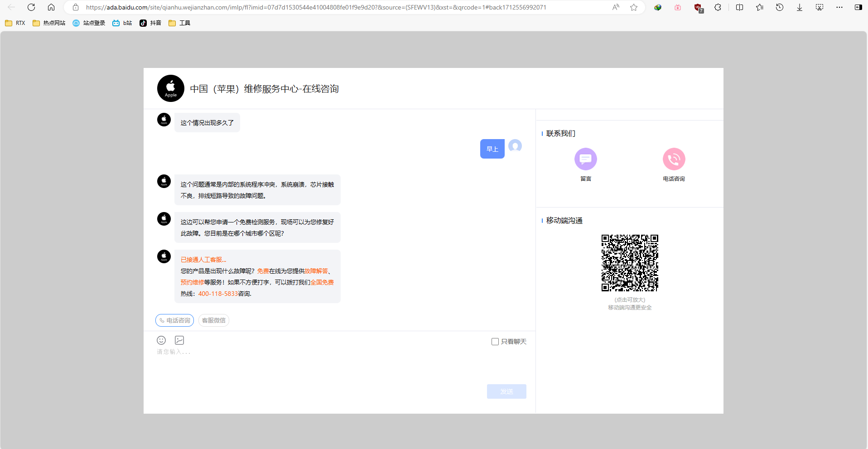The width and height of the screenshot is (868, 449).
Task: Enlarge the mobile QR code image
Action: pyautogui.click(x=630, y=263)
